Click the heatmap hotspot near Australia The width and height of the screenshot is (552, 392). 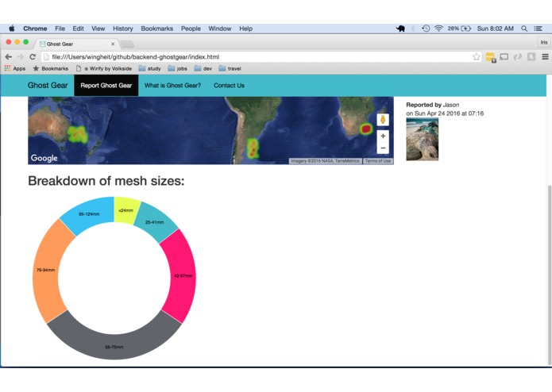pyautogui.click(x=78, y=134)
